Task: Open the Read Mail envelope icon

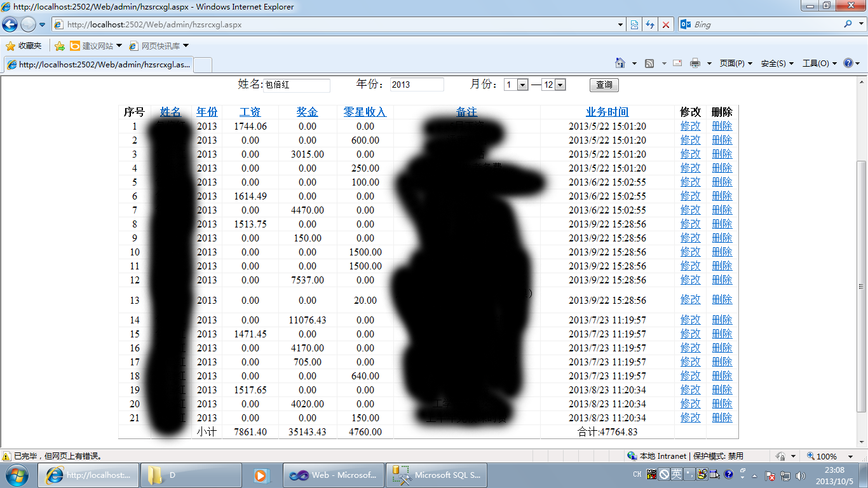Action: (677, 63)
